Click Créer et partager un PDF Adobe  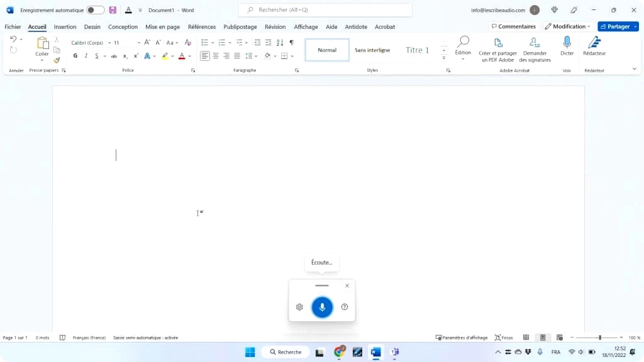coord(498,50)
